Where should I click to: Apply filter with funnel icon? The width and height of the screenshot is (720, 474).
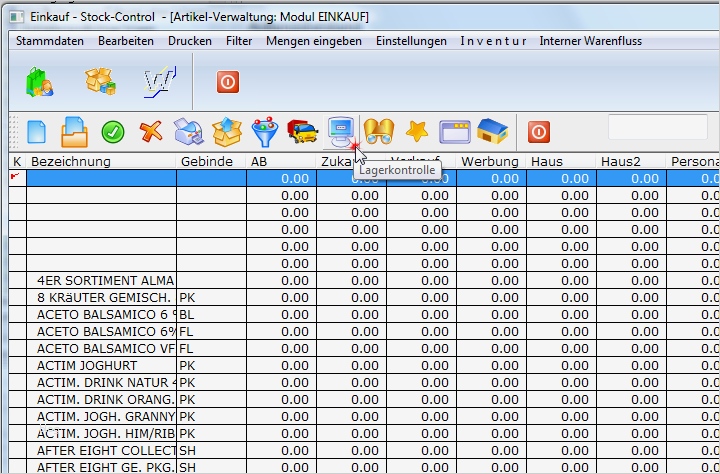pyautogui.click(x=265, y=132)
